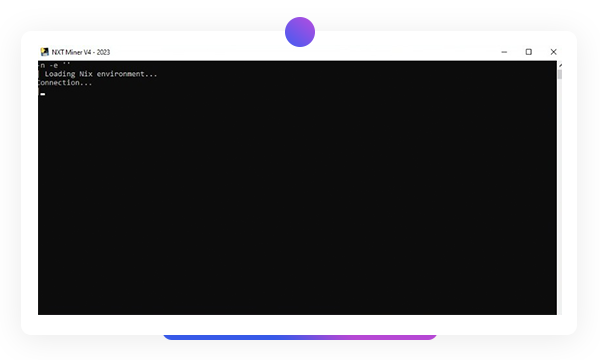
Task: Click the NXT Miner app icon in title bar
Action: pyautogui.click(x=45, y=52)
